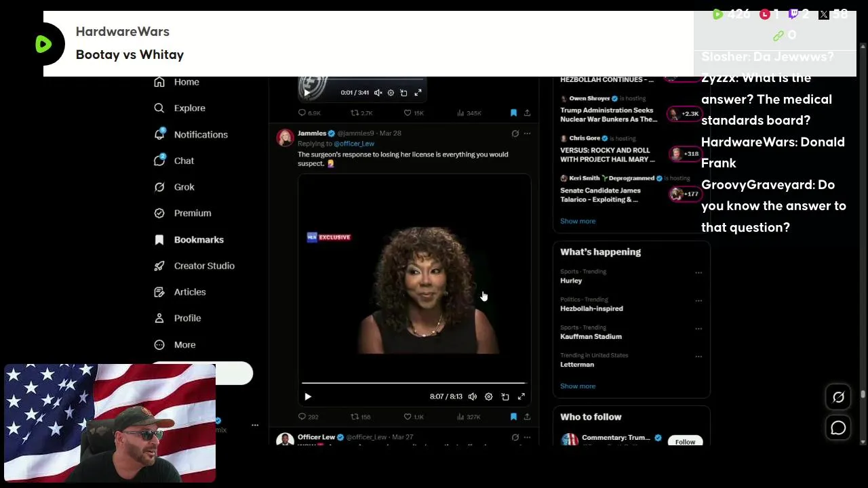Click Show more under What's happening

(578, 386)
